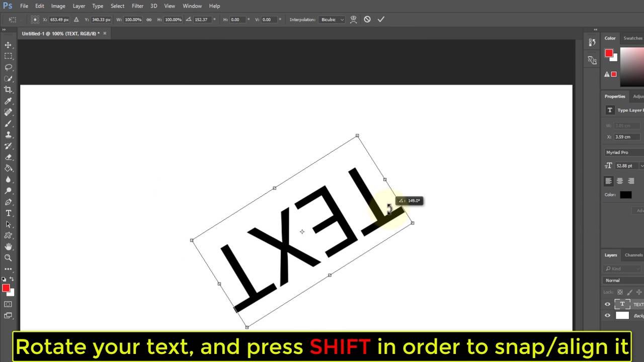Click the rotation angle field showing 152.37
Viewport: 644px width, 362px height.
(201, 20)
